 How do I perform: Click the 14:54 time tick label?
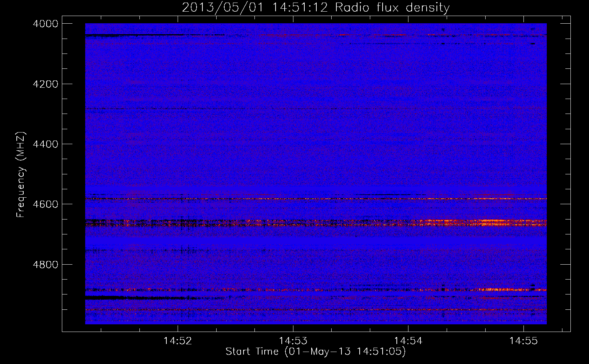[x=408, y=341]
